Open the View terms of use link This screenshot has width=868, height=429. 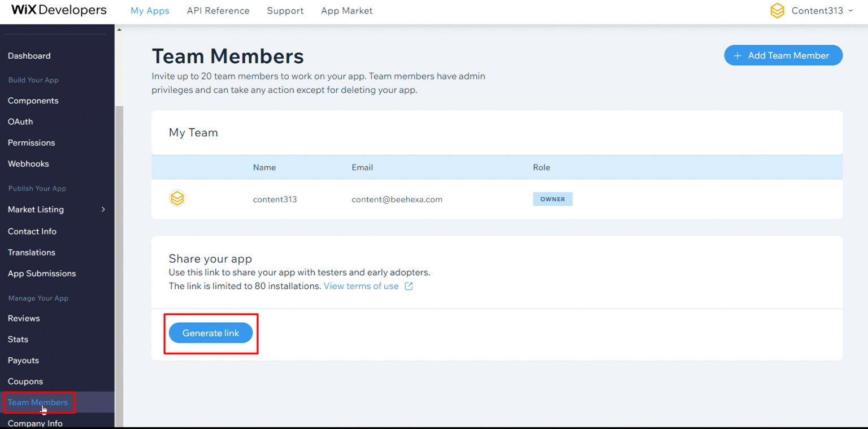(361, 286)
